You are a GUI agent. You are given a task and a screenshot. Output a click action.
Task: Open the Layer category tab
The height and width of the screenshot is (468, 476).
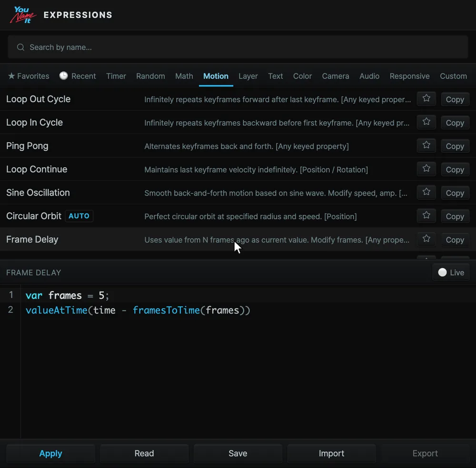click(248, 76)
